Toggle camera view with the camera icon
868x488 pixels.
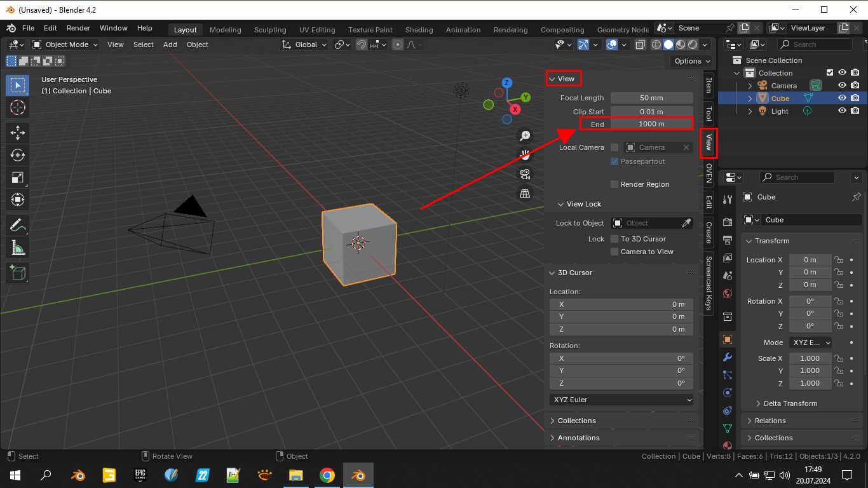tap(525, 174)
